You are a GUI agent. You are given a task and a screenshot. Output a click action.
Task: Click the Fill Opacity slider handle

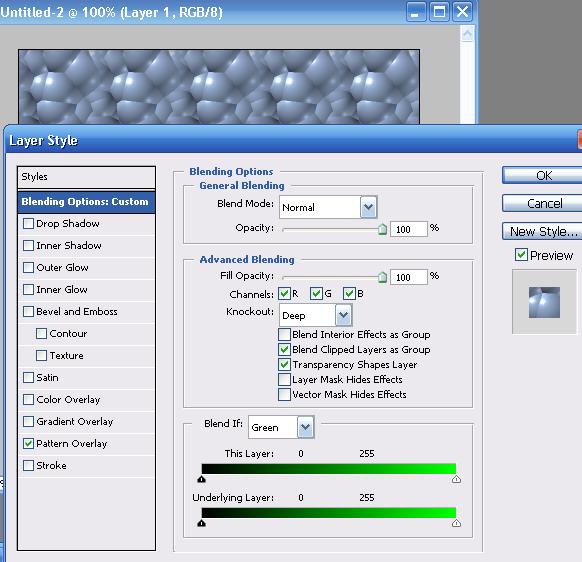coord(382,277)
